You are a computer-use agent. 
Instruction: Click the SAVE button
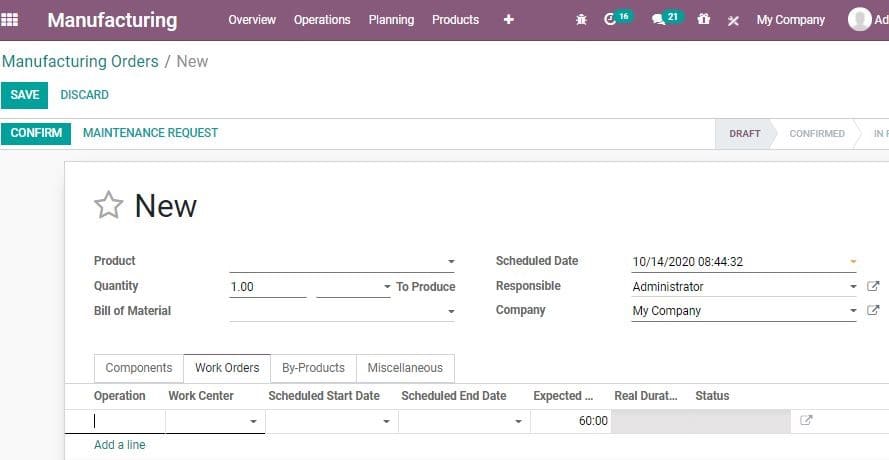(x=24, y=95)
